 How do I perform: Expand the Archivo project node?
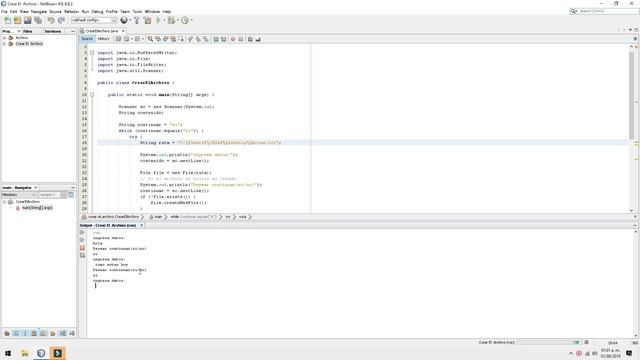[4, 38]
